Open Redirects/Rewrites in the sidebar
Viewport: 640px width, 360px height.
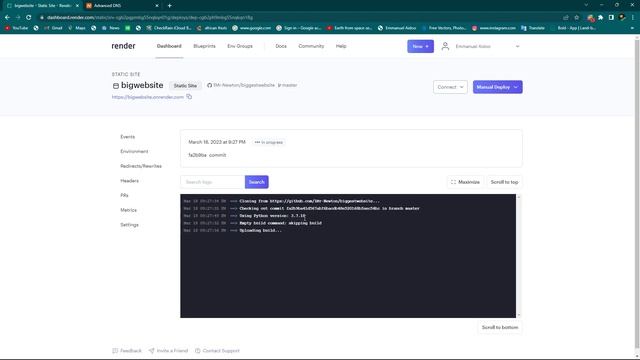(141, 166)
